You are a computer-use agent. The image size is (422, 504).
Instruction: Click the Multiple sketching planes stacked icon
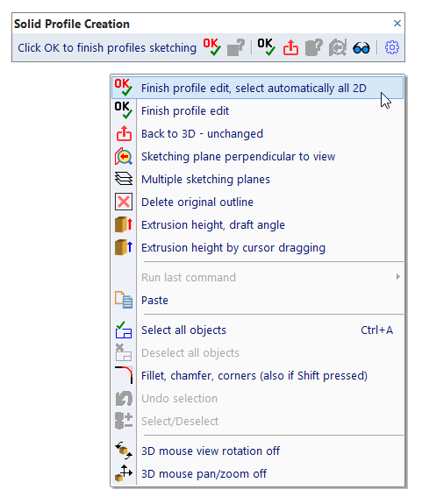pos(124,179)
